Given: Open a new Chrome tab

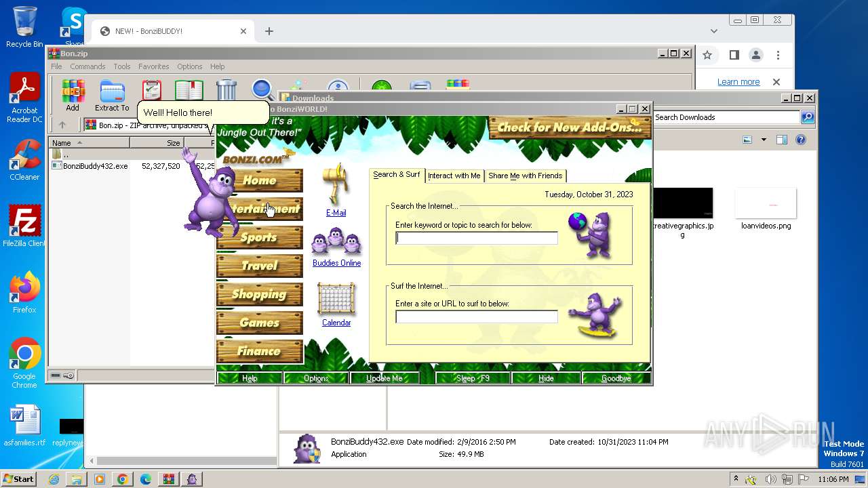Looking at the screenshot, I should coord(269,31).
